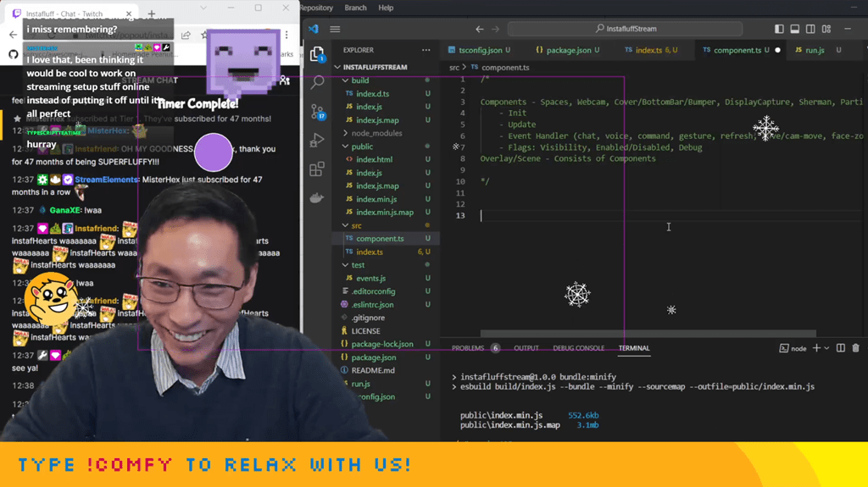Kill terminal with trash icon
The image size is (868, 487).
click(856, 348)
